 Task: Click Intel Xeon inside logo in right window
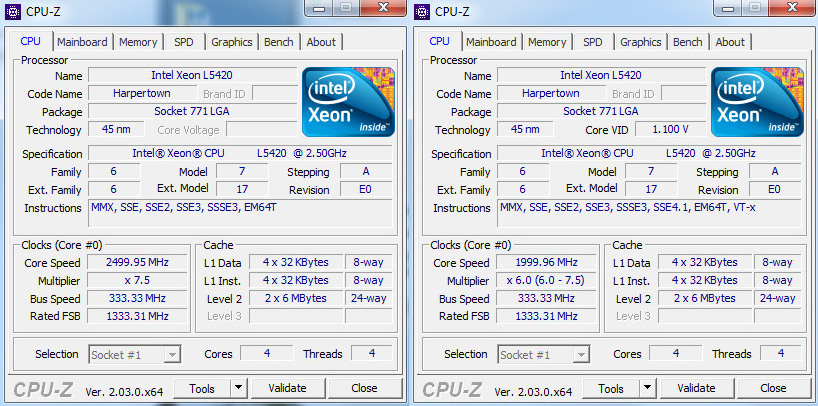pos(757,102)
